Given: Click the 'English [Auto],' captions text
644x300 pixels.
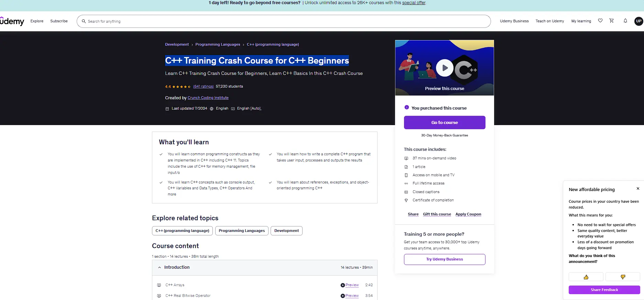Looking at the screenshot, I should point(249,109).
